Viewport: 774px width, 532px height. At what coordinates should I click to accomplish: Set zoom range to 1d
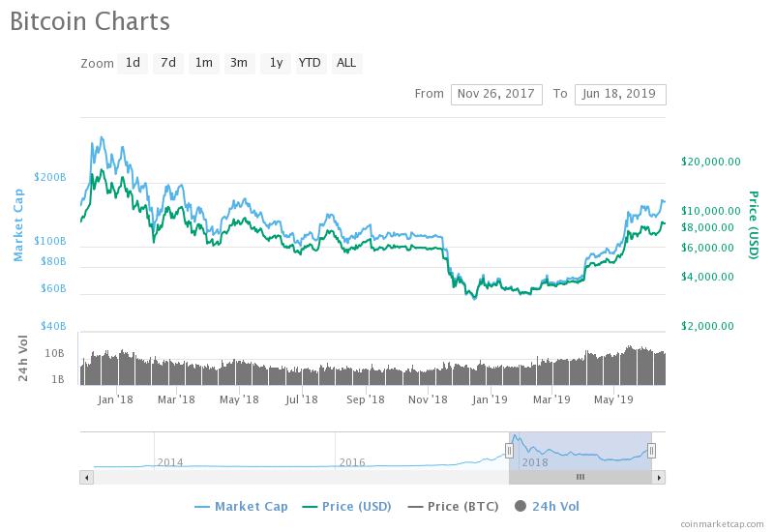click(133, 63)
